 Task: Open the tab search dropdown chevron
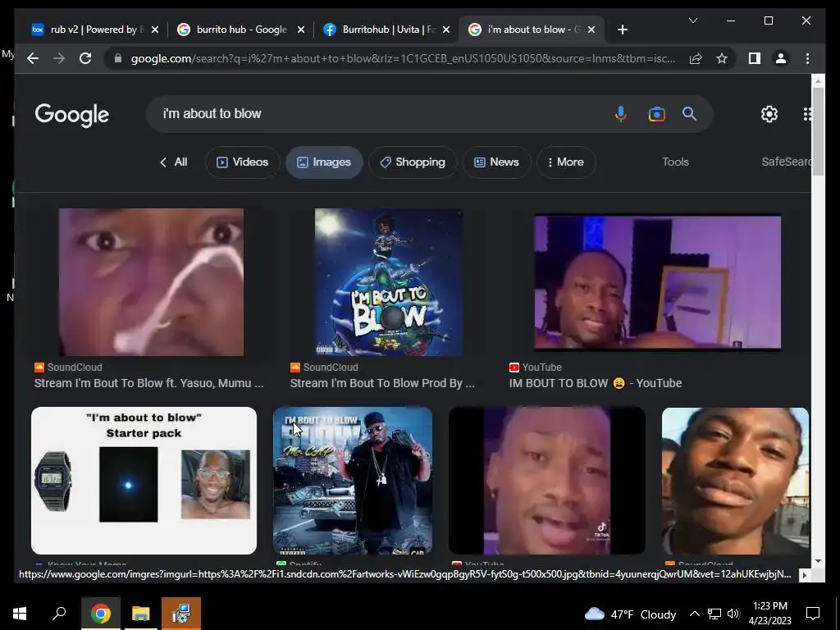(692, 21)
